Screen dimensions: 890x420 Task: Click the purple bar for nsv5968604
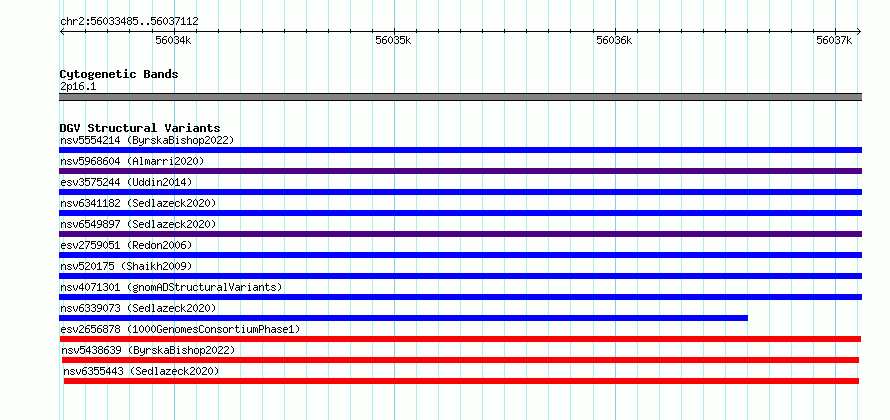(x=460, y=171)
